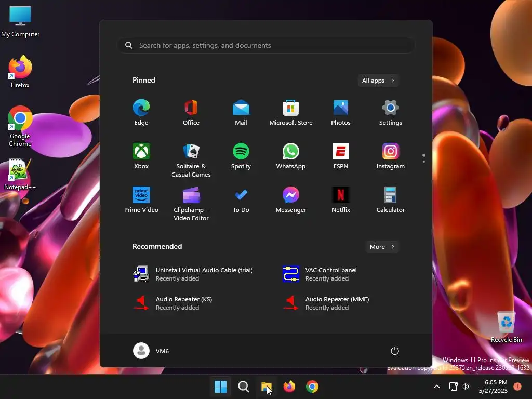
Task: Open Instagram
Action: tap(391, 156)
